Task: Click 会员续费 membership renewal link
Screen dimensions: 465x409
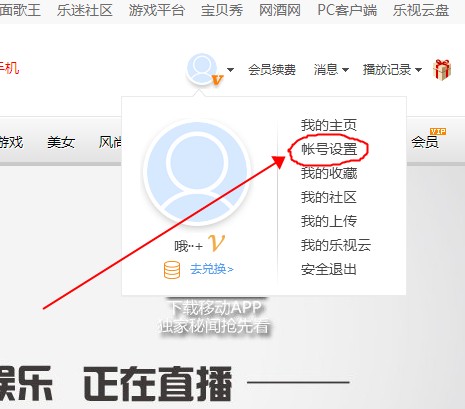Action: [272, 70]
